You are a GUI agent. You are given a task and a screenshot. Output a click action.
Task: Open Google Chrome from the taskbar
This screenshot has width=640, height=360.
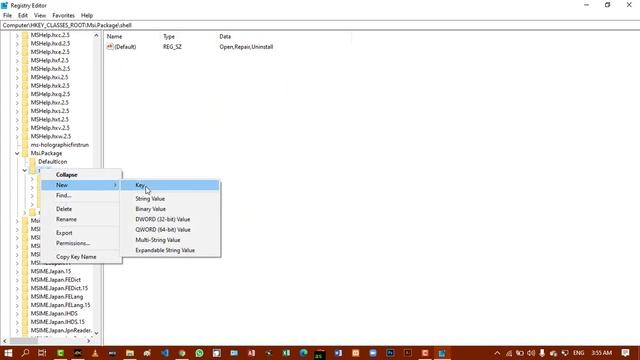182,353
